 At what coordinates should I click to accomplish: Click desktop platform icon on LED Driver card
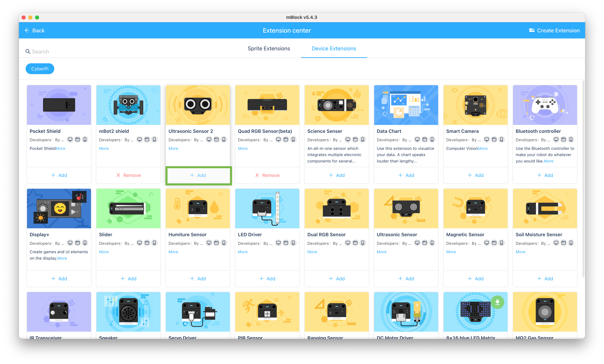coord(278,243)
